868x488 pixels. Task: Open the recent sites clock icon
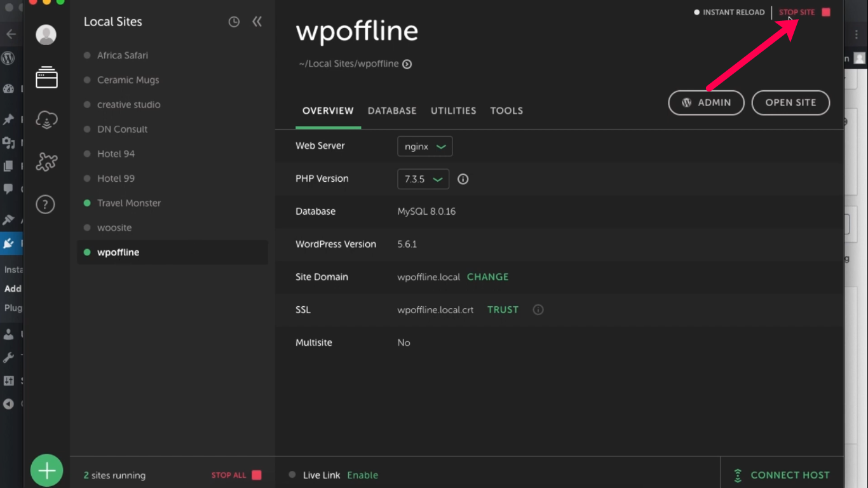coord(234,22)
